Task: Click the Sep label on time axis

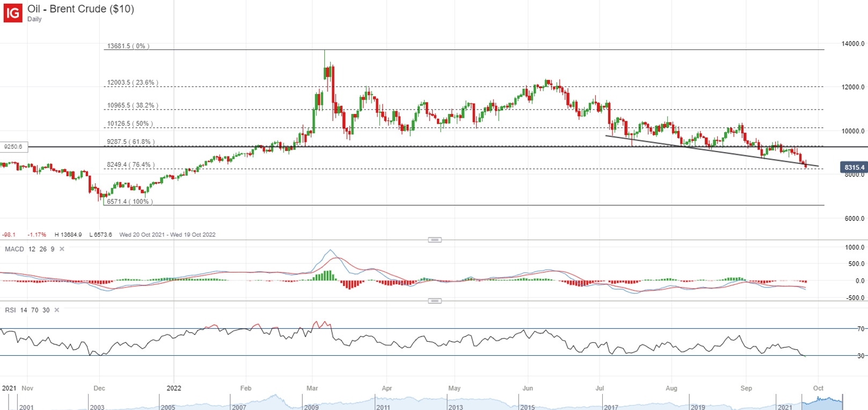Action: pyautogui.click(x=746, y=388)
